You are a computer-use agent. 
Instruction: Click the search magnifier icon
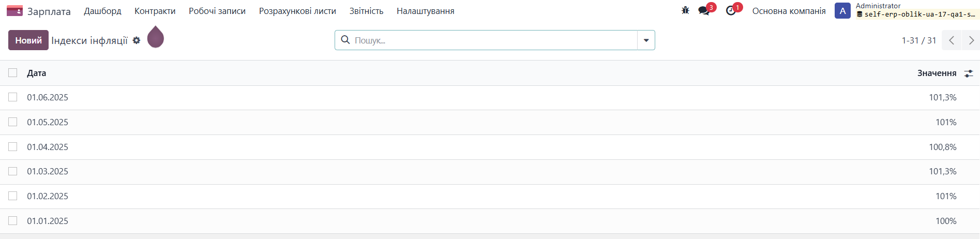coord(345,40)
